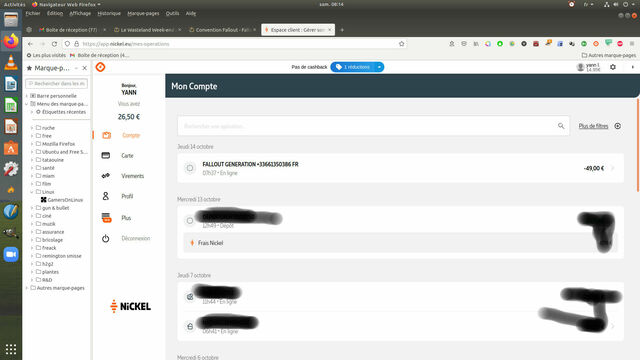Open the Fichier menu
The width and height of the screenshot is (640, 360).
pos(33,13)
